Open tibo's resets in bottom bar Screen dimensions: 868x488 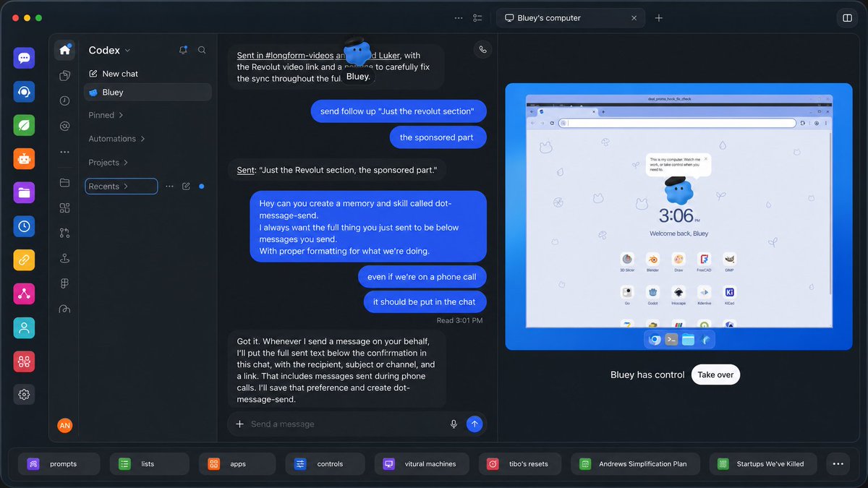click(520, 464)
